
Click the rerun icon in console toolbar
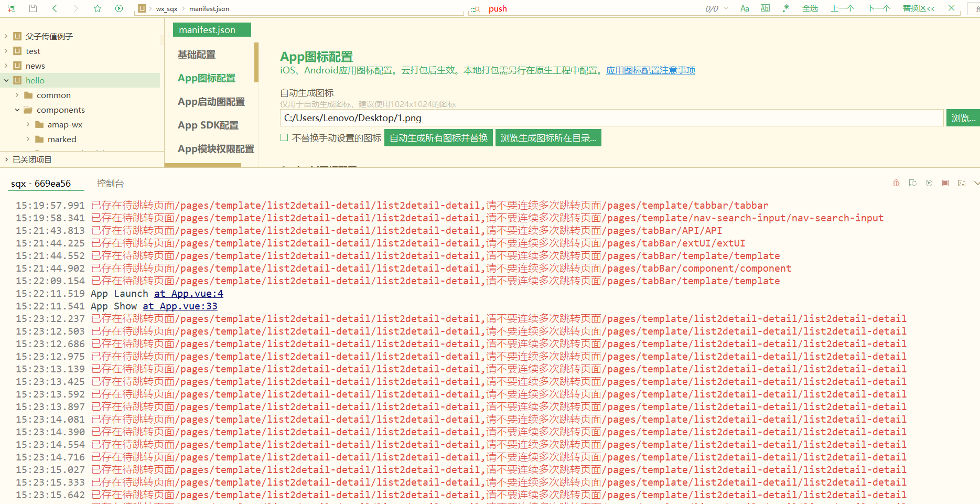tap(929, 183)
